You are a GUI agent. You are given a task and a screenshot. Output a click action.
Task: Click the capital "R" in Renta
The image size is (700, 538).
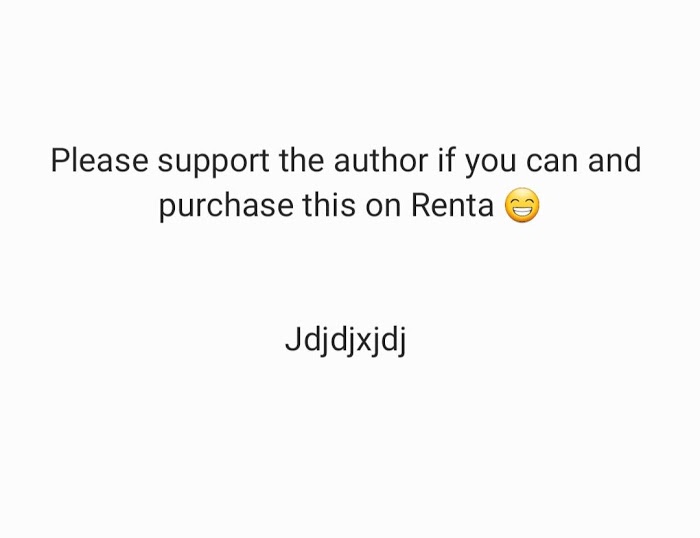coord(420,205)
